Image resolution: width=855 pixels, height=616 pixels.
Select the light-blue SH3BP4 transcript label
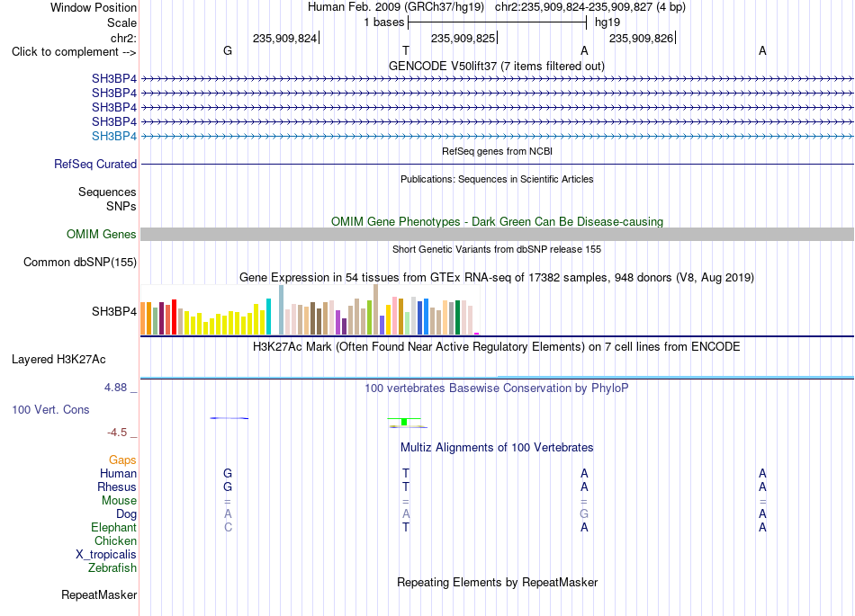point(114,136)
